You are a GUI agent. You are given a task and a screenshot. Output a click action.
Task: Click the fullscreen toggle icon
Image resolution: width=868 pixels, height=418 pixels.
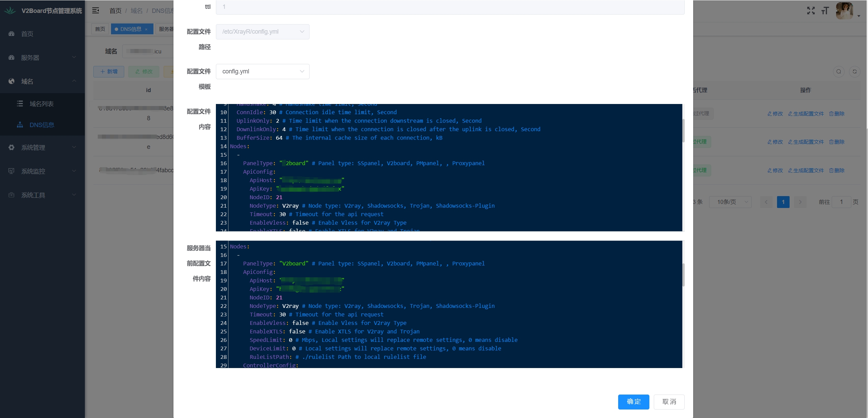click(x=811, y=11)
